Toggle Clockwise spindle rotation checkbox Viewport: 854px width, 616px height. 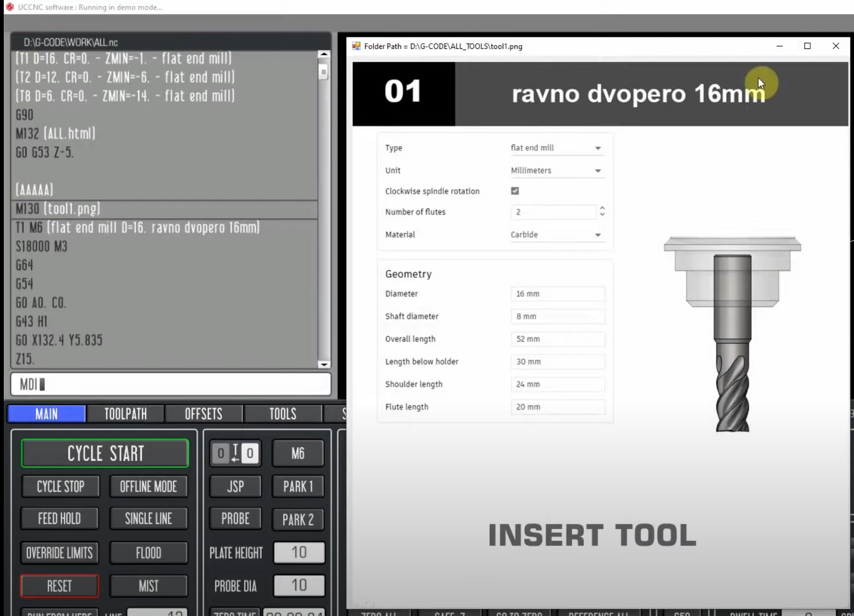515,191
